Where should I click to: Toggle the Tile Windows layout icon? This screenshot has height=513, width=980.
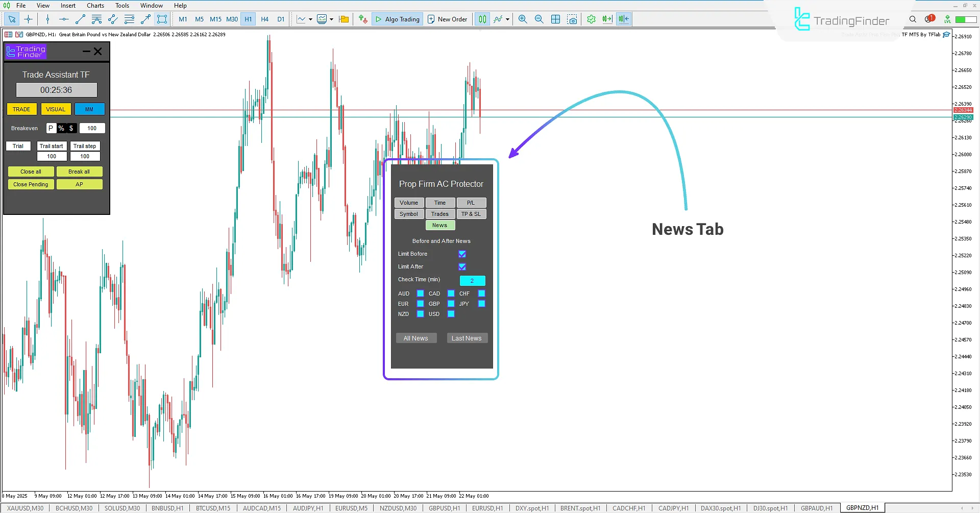[556, 19]
